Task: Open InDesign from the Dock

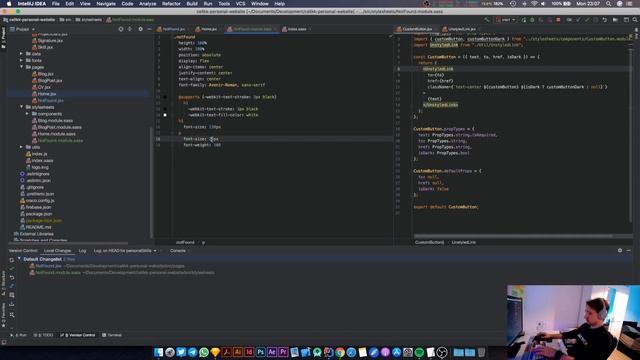Action: tap(249, 352)
